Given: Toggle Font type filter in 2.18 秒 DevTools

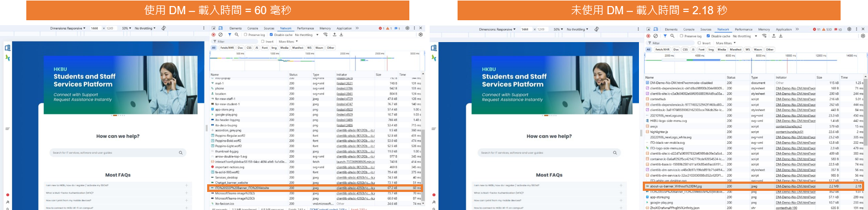Looking at the screenshot, I should (701, 49).
